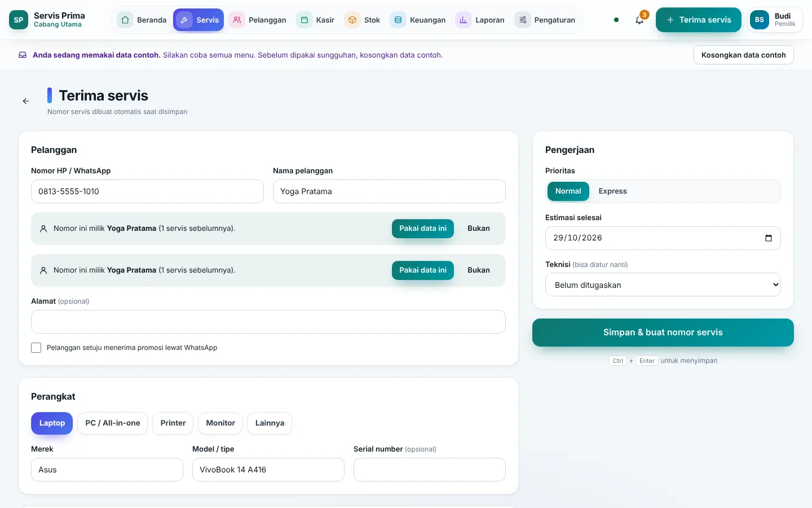The width and height of the screenshot is (812, 508).
Task: Click the Nama pelanggan field
Action: 389,191
